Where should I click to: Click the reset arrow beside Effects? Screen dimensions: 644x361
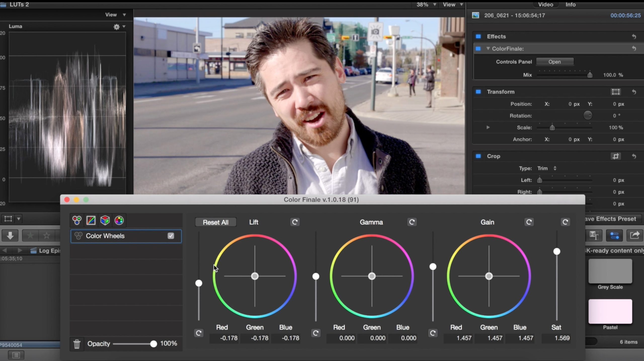click(x=634, y=36)
